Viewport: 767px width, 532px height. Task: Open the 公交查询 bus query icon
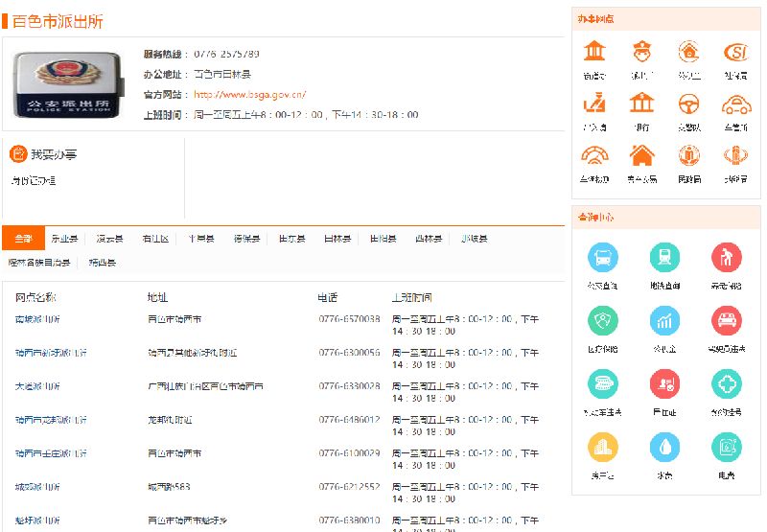pyautogui.click(x=603, y=257)
